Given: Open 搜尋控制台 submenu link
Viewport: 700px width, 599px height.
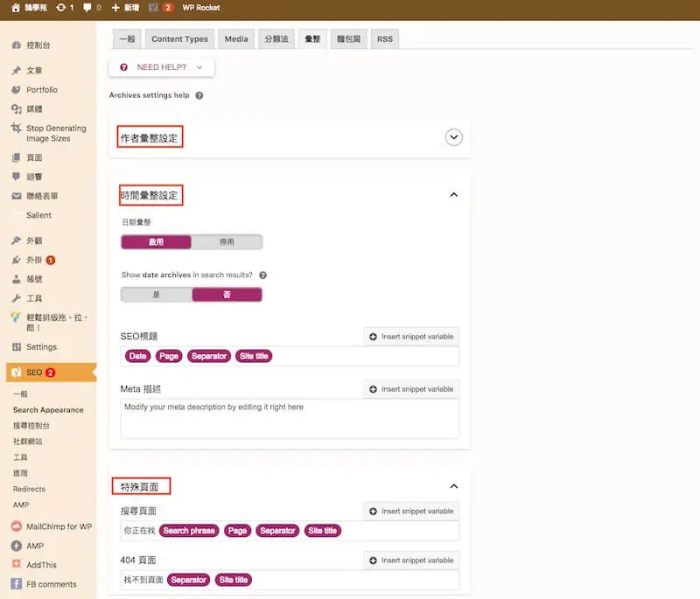Looking at the screenshot, I should coord(31,426).
